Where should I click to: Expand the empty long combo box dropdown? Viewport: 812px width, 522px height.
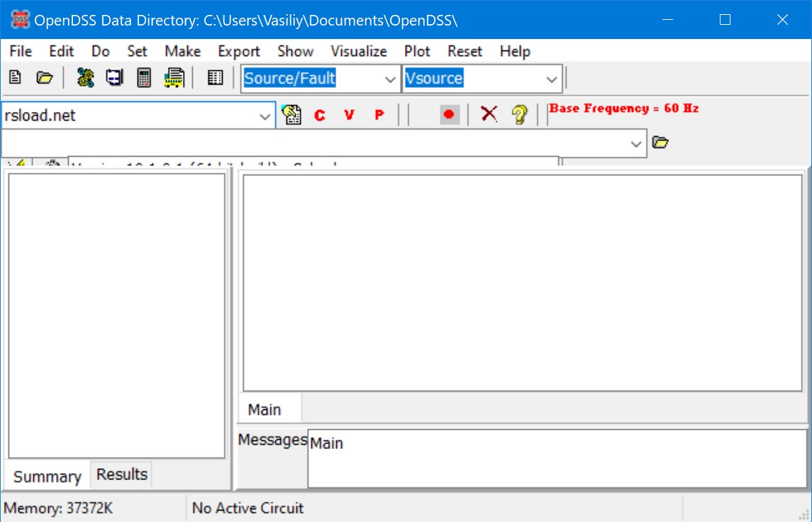pos(636,144)
